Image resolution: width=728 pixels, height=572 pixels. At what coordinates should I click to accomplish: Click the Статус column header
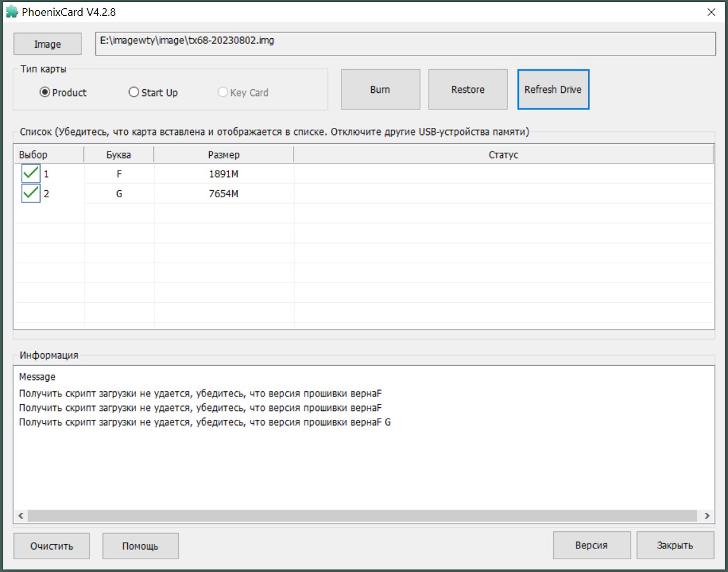(x=503, y=155)
